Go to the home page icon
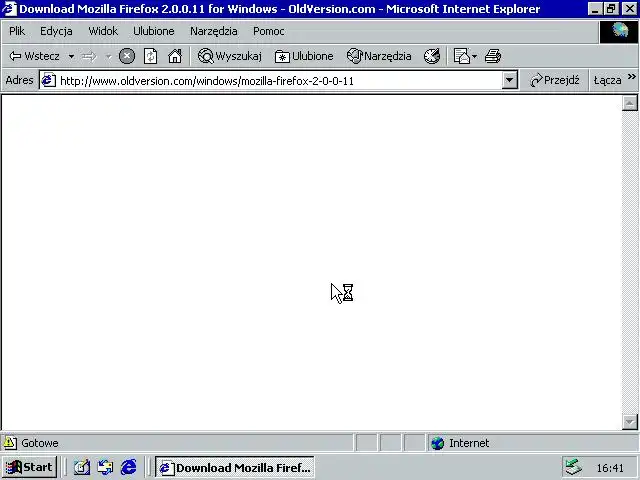Image resolution: width=640 pixels, height=480 pixels. click(175, 56)
